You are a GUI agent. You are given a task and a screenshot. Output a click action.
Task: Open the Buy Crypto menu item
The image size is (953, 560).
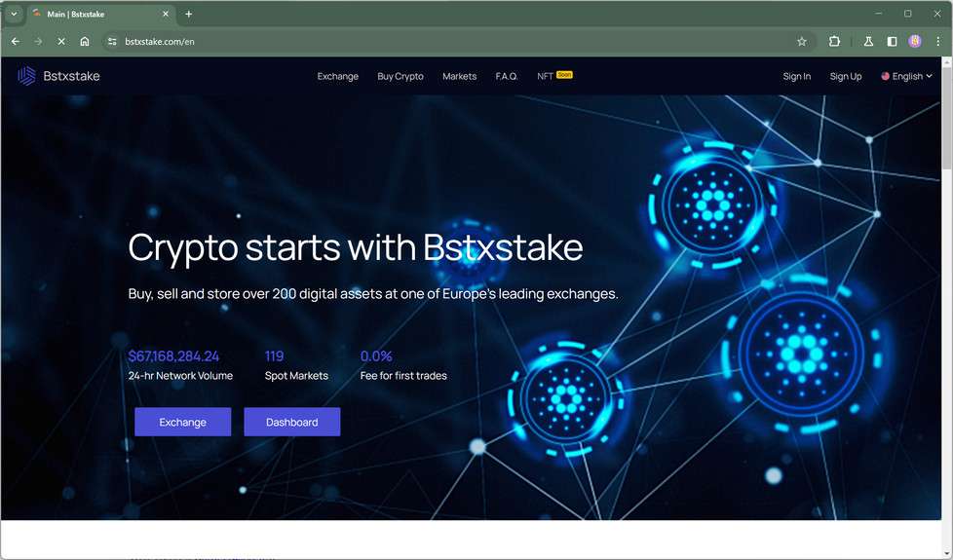tap(400, 76)
